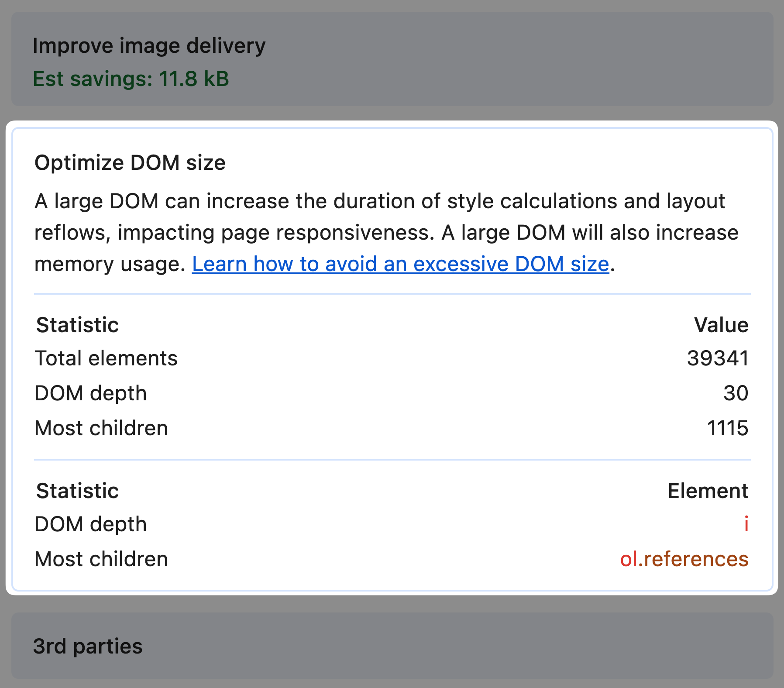This screenshot has width=784, height=688.
Task: Click the Statistic header above Total elements
Action: pos(77,325)
